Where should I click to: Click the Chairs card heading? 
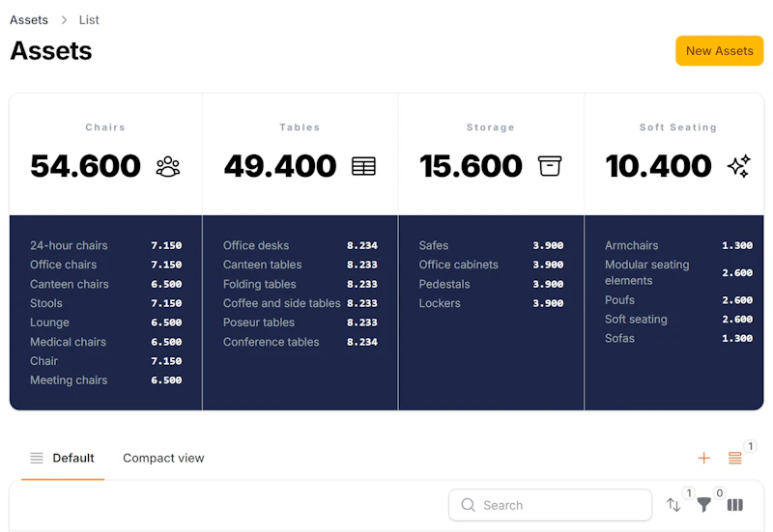point(105,127)
